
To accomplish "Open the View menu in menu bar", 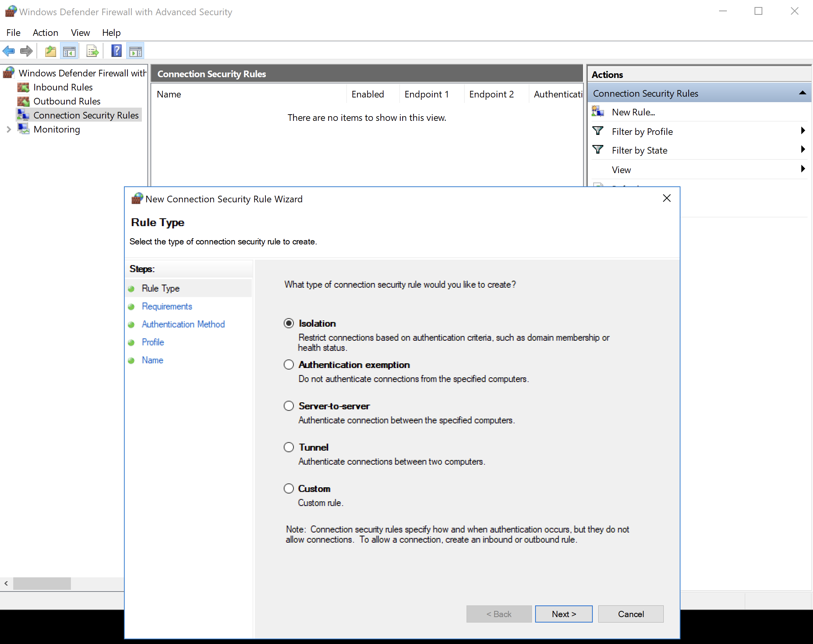I will [80, 33].
